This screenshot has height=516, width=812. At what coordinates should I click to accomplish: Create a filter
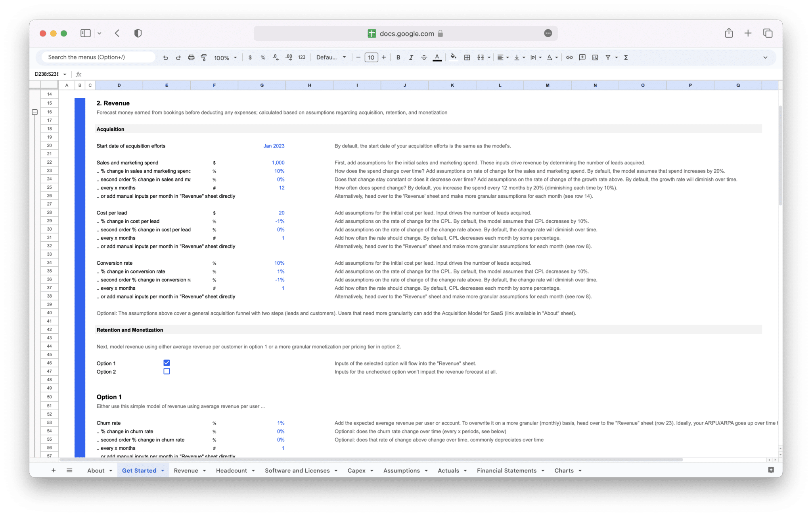pyautogui.click(x=608, y=57)
